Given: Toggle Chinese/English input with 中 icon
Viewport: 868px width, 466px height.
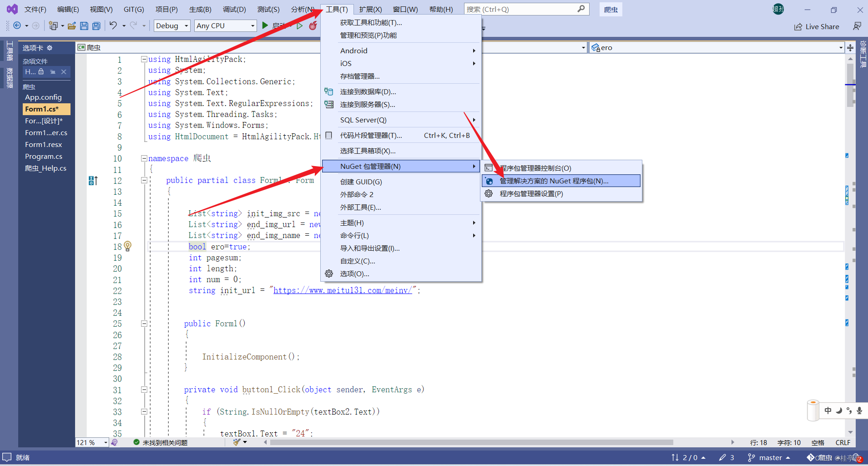Looking at the screenshot, I should [827, 410].
